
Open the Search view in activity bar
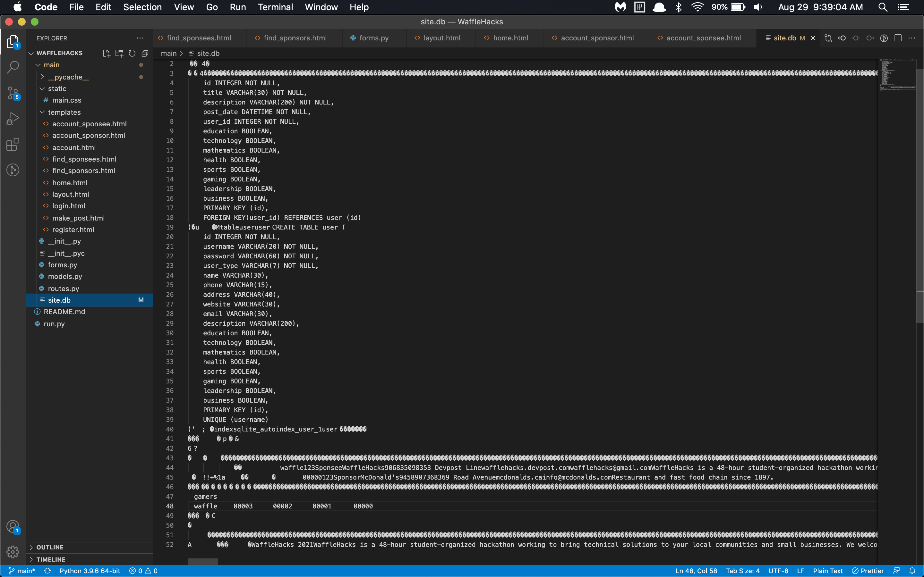click(13, 67)
